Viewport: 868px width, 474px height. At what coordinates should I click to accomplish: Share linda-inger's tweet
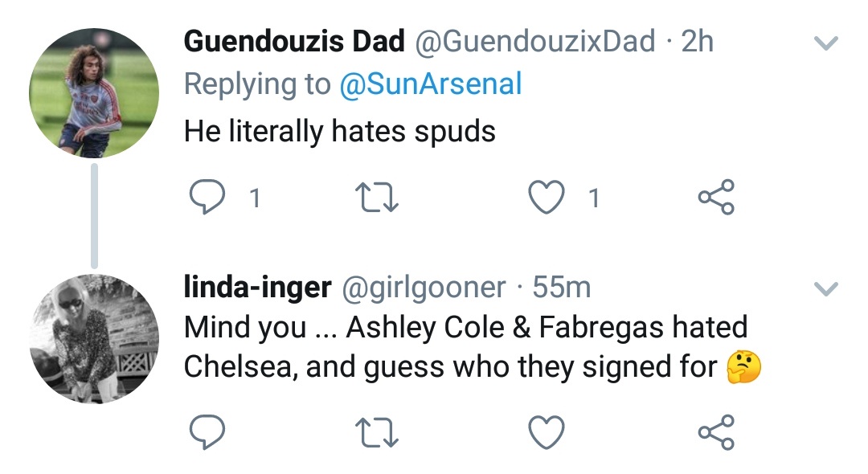click(x=715, y=434)
